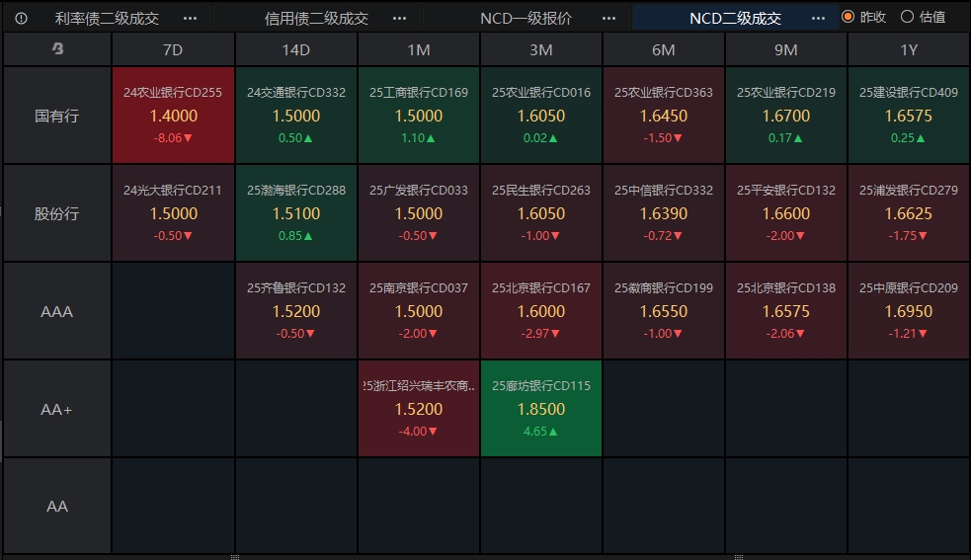
Task: Open the 25建设银行CD409 cell
Action: click(x=909, y=116)
